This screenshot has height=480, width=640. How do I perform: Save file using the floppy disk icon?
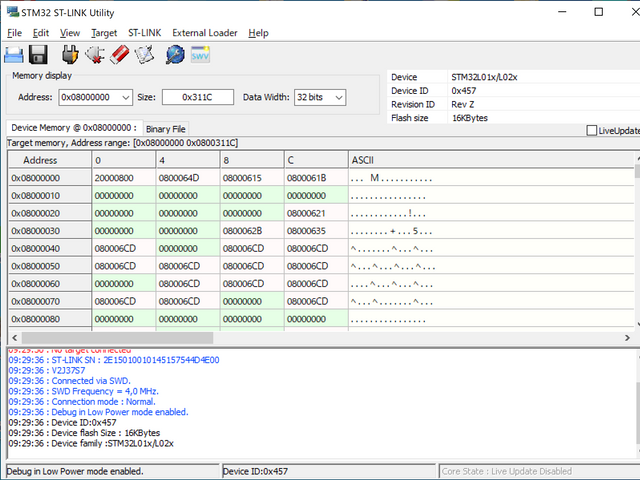[x=38, y=55]
